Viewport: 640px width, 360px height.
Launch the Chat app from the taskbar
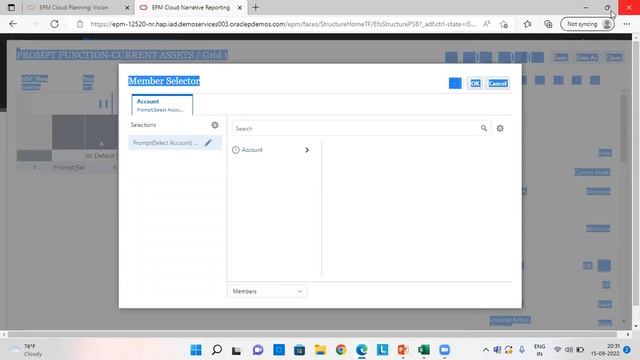258,350
